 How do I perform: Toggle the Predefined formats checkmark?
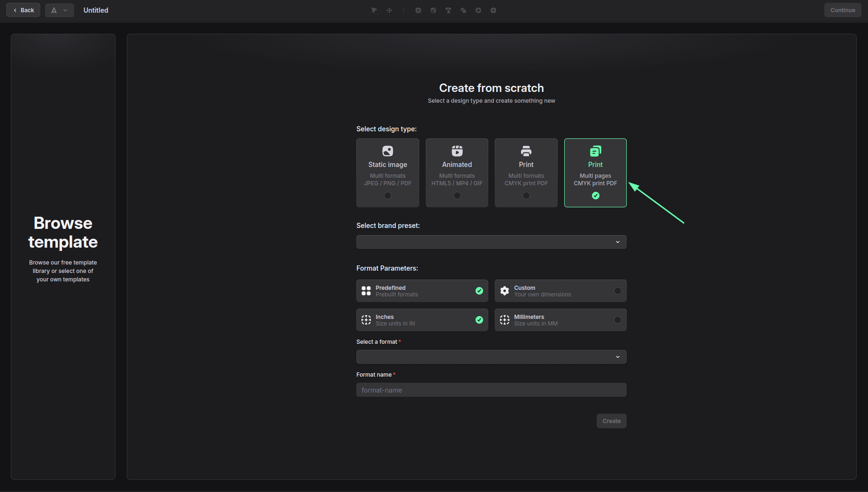pyautogui.click(x=479, y=291)
